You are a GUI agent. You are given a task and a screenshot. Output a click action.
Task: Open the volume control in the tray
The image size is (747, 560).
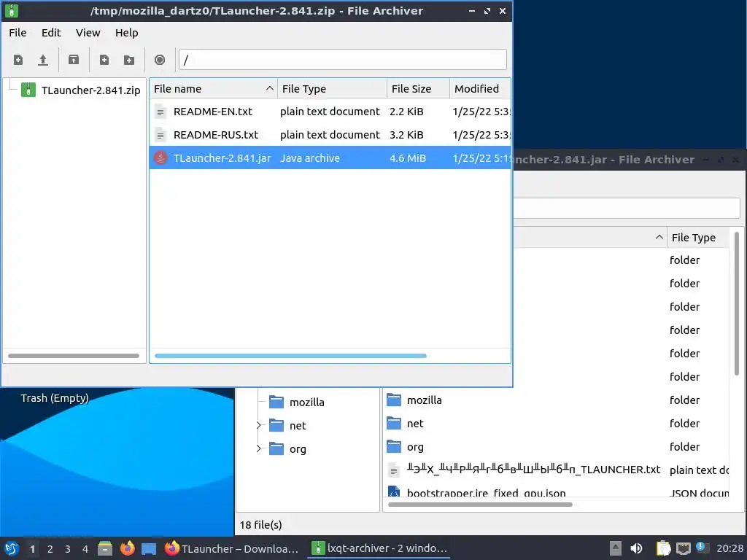[636, 548]
